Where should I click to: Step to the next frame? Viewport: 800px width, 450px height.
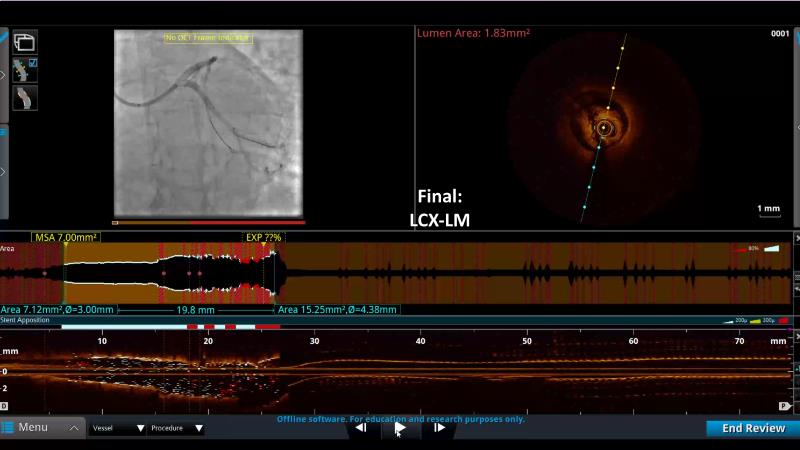point(439,428)
